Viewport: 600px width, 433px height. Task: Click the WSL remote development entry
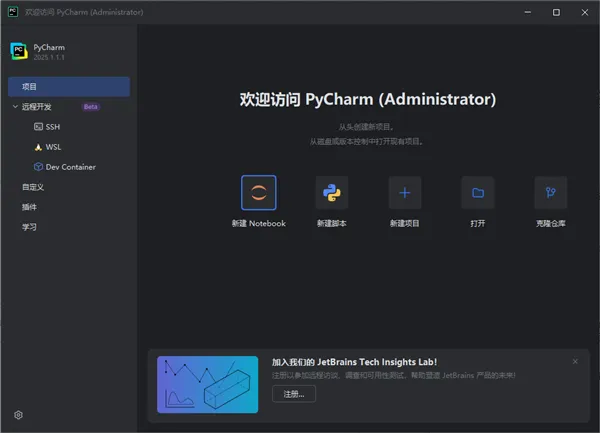pyautogui.click(x=53, y=147)
